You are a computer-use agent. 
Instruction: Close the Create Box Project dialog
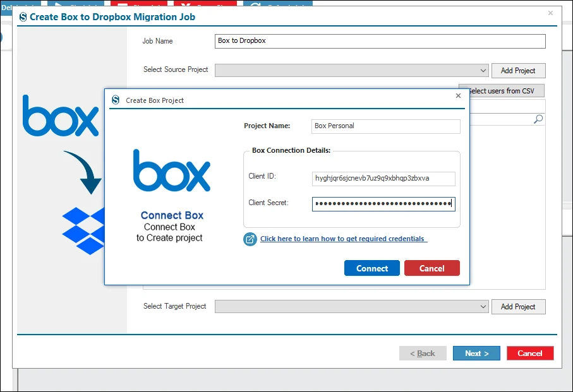[458, 95]
